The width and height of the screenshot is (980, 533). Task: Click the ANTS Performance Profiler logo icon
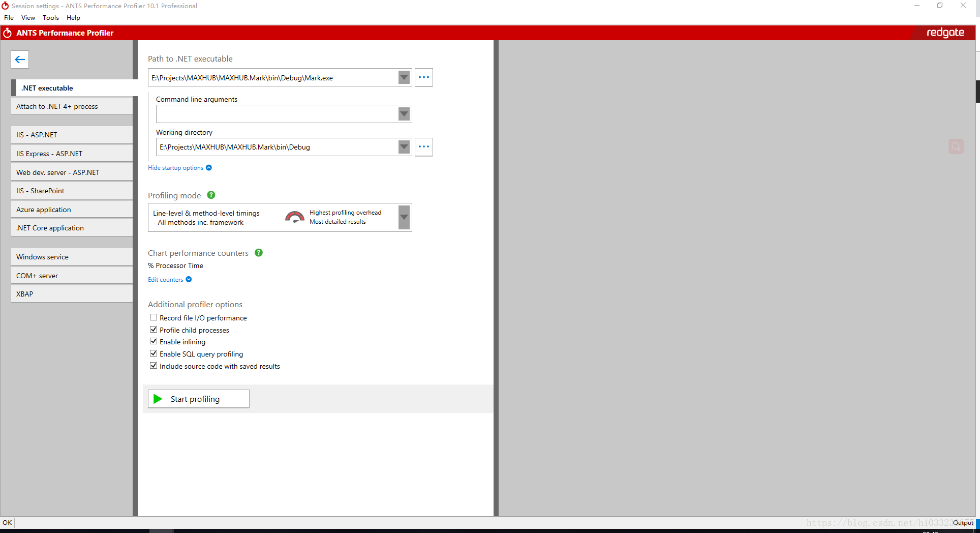[7, 33]
